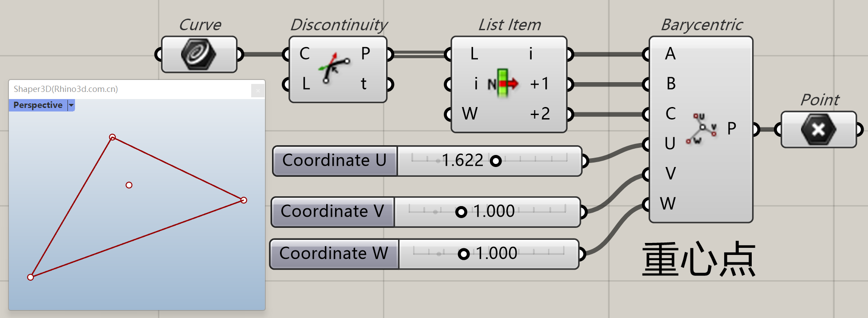Click the Coordinate V slider handle
Viewport: 868px width, 318px height.
click(461, 212)
